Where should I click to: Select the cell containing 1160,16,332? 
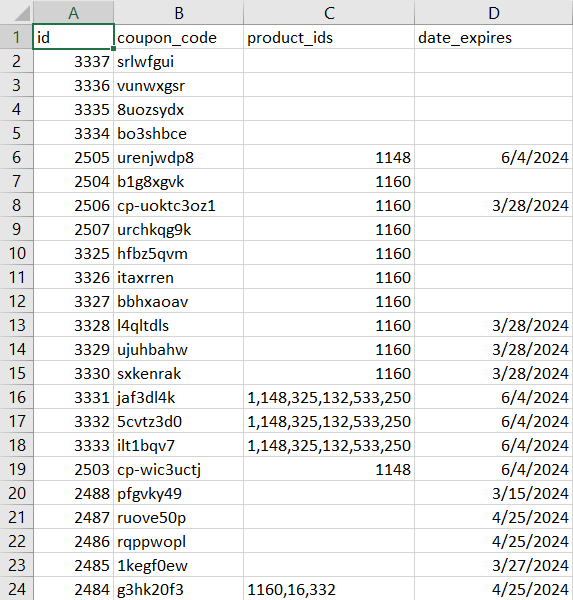329,589
